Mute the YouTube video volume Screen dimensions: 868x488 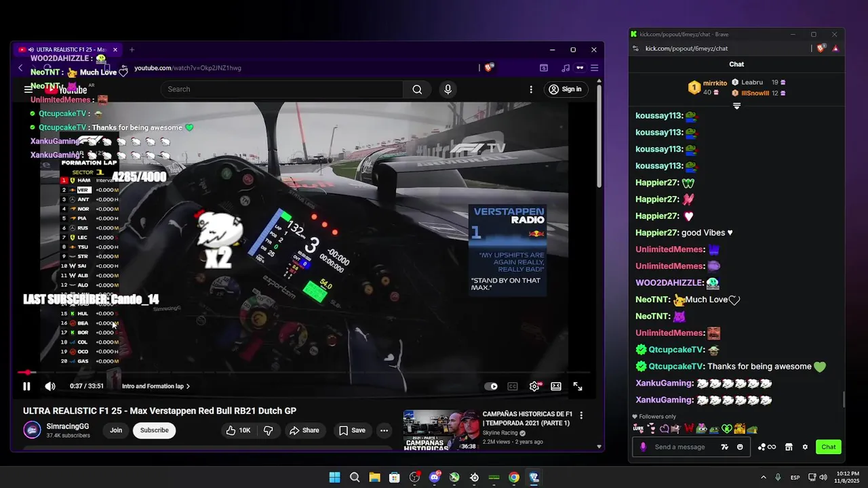pos(50,386)
